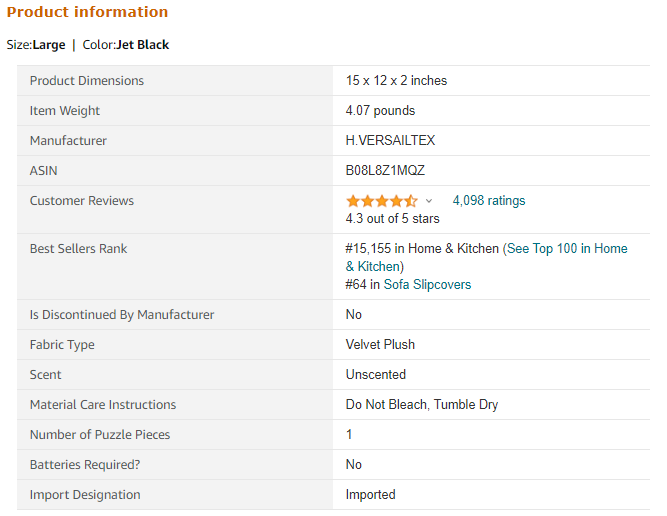Click the Item Weight 4.07 pounds value
This screenshot has height=516, width=667.
point(380,111)
